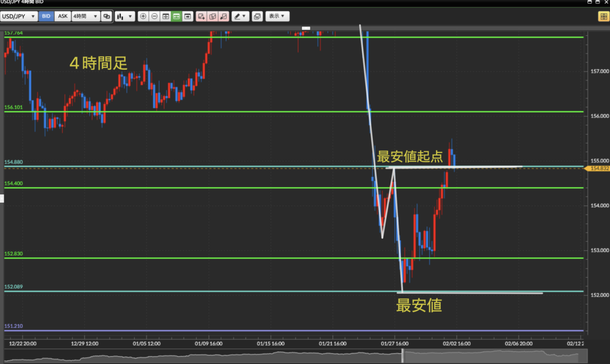Open the pencil drawing tools menu
The width and height of the screenshot is (610, 364).
click(241, 17)
